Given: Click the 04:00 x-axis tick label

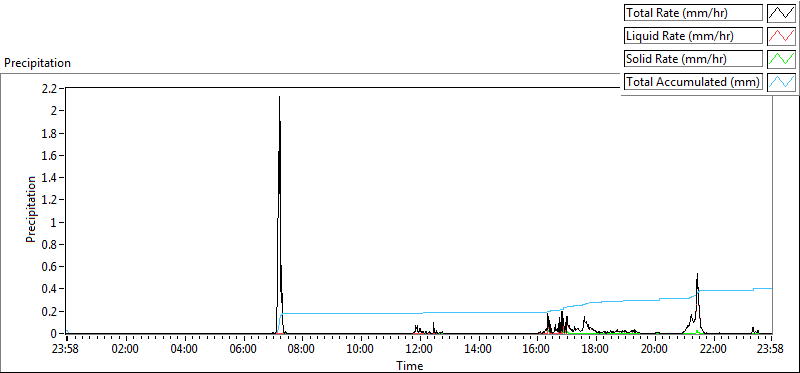Looking at the screenshot, I should point(184,350).
